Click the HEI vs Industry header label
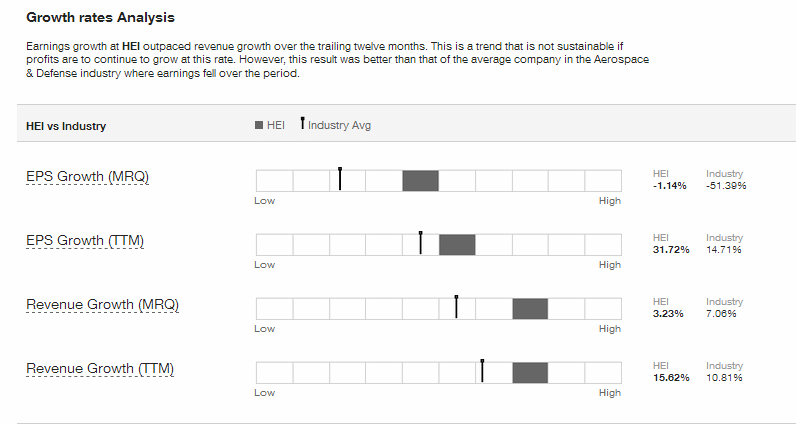Viewport: 796px width, 425px height. [66, 126]
